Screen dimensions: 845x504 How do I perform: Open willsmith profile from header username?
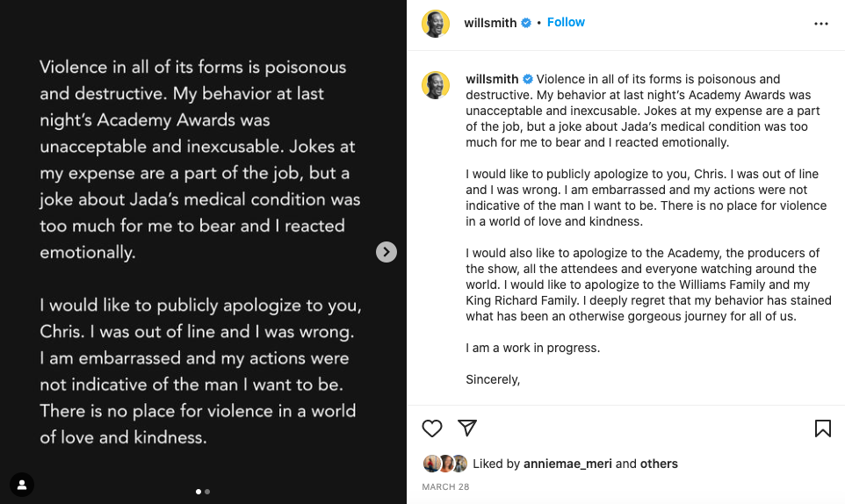coord(490,23)
